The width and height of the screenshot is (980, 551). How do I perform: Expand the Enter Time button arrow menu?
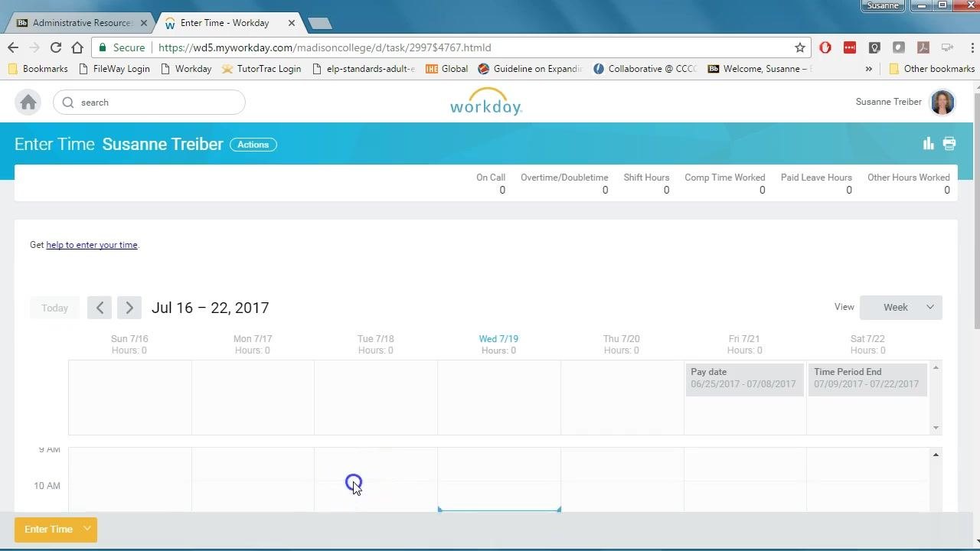tap(87, 529)
